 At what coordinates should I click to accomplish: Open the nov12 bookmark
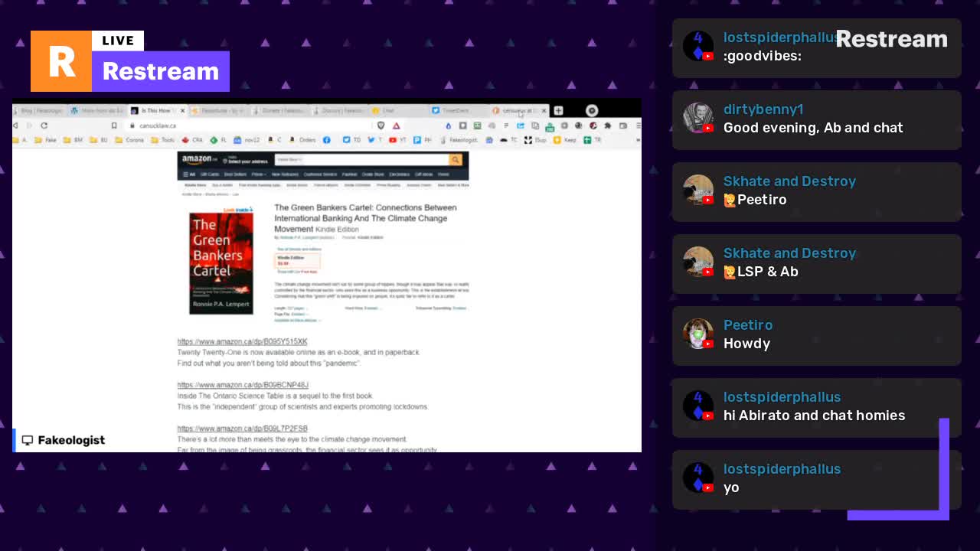tap(247, 140)
